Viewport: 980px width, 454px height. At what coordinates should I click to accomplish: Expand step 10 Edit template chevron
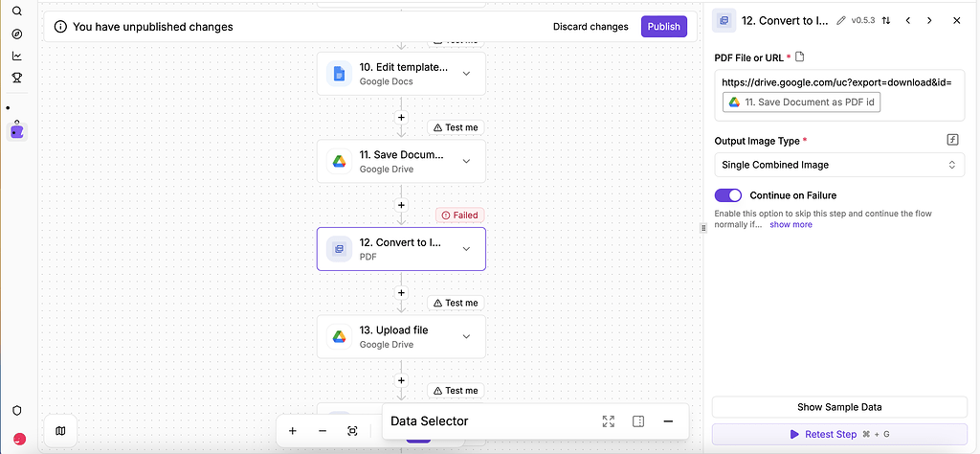point(466,74)
